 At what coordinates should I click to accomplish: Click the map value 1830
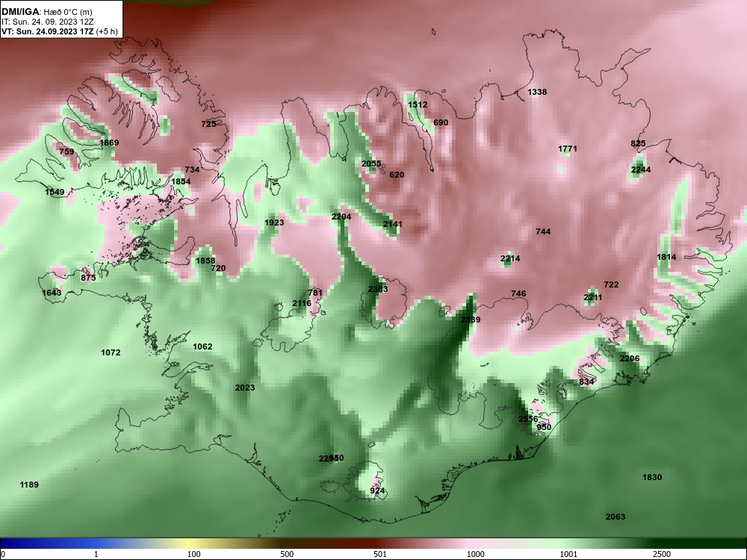[x=652, y=477]
